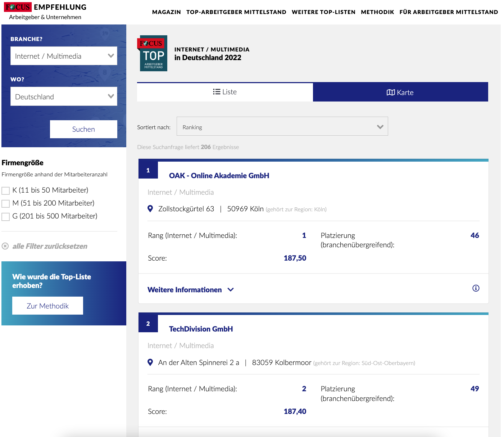Open Weitere Top-Listen menu item
Image resolution: width=504 pixels, height=437 pixels.
[x=323, y=12]
